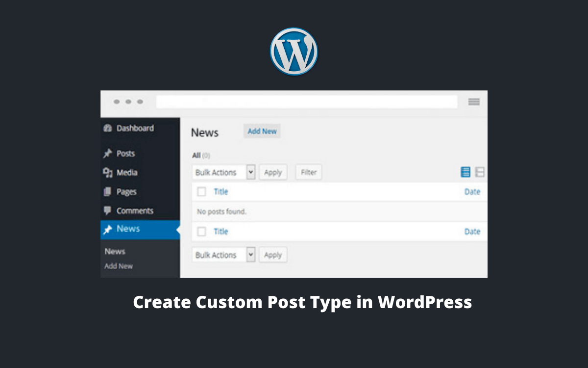Open the Add New submenu entry

coord(119,266)
